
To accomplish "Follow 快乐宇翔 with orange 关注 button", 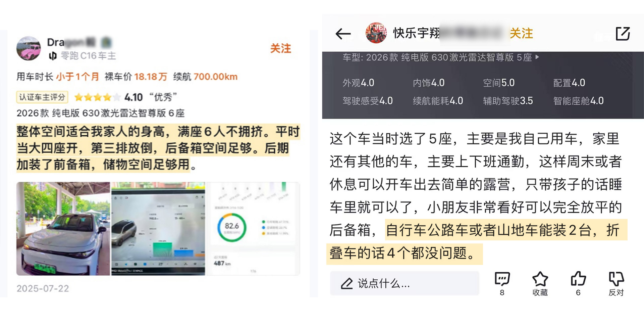I will (521, 33).
